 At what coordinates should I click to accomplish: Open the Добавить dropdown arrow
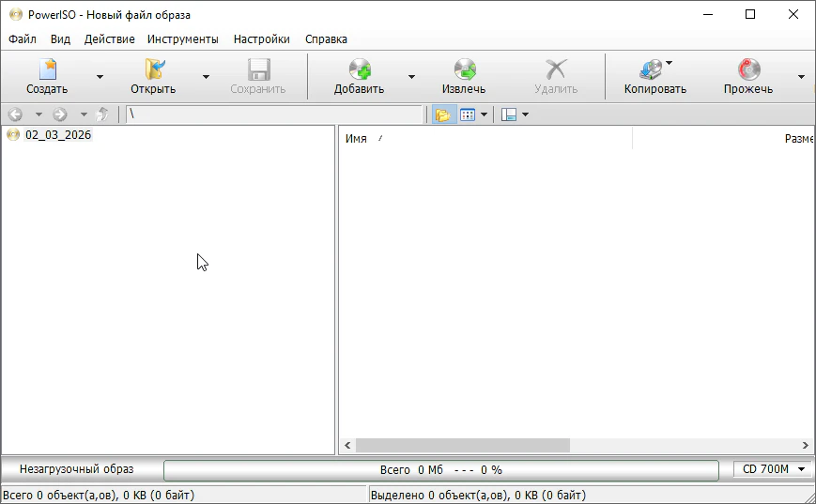coord(411,77)
